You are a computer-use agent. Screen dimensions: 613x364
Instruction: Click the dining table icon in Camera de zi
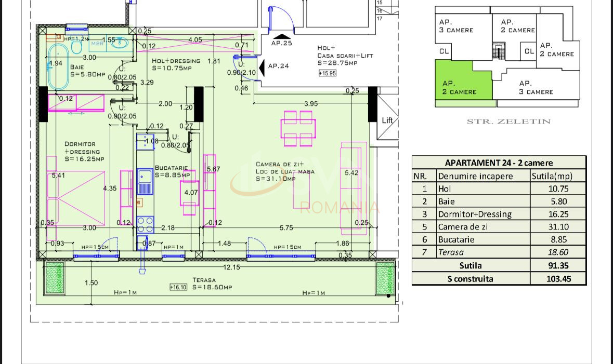[x=299, y=127]
